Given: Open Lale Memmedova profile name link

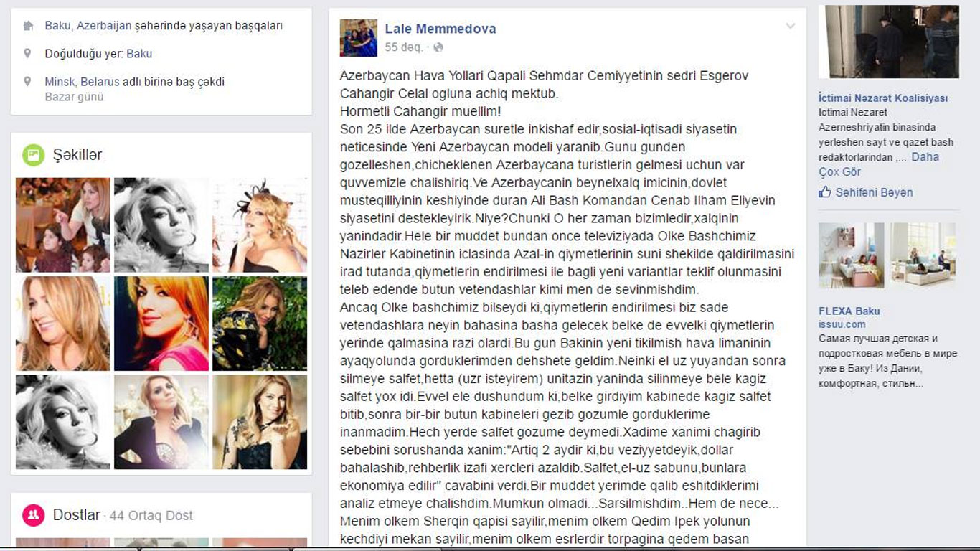Looking at the screenshot, I should pyautogui.click(x=440, y=29).
